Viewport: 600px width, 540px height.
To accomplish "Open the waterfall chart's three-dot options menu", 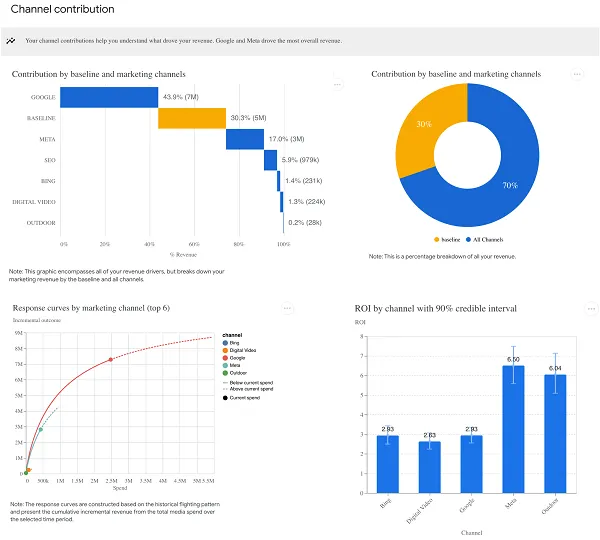I will [338, 84].
